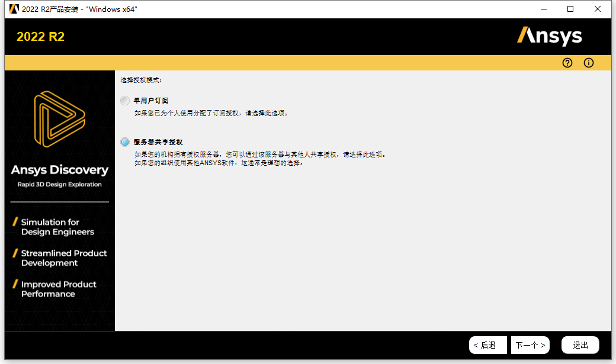Click the line mentioning 其他ANSYS软件

click(219, 163)
